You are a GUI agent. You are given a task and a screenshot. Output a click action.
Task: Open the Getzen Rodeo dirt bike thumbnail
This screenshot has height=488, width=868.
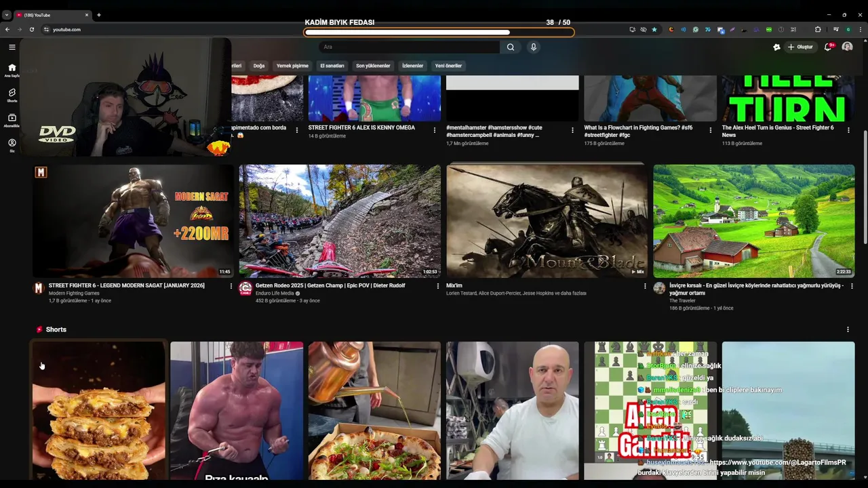pos(340,221)
